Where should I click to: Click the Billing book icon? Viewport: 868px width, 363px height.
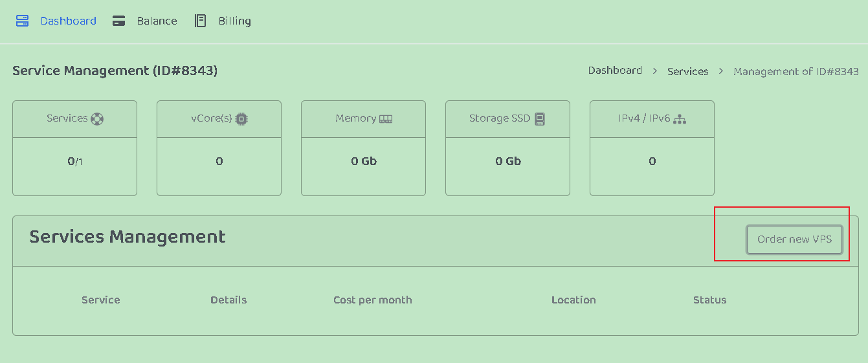pos(201,21)
